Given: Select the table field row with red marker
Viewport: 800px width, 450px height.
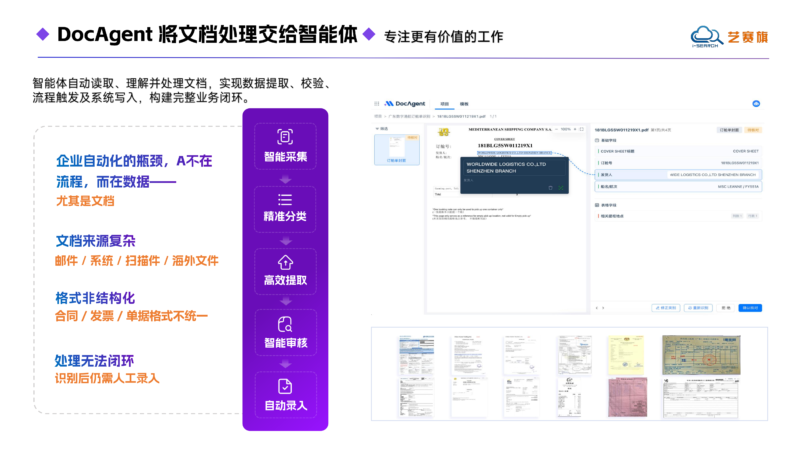Looking at the screenshot, I should pyautogui.click(x=678, y=216).
